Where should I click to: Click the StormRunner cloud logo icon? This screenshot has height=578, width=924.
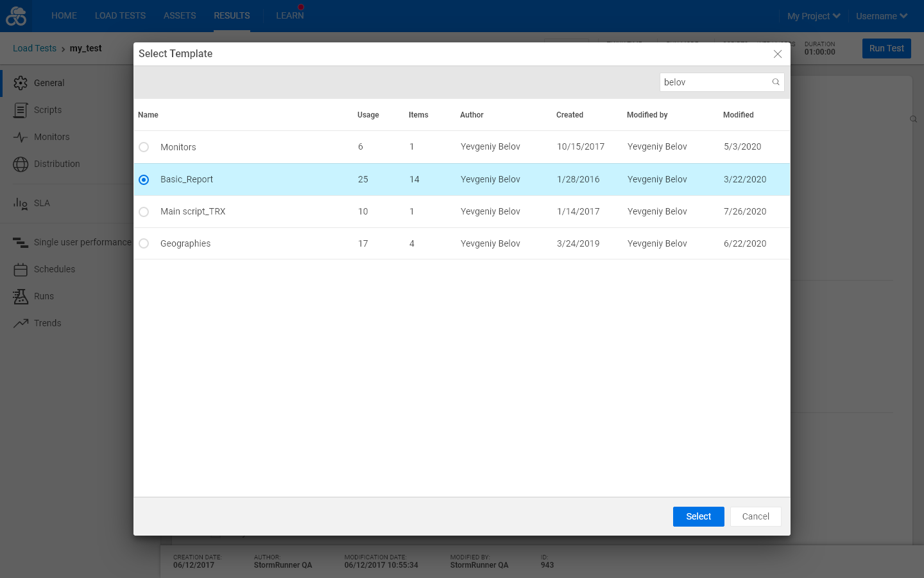[16, 16]
